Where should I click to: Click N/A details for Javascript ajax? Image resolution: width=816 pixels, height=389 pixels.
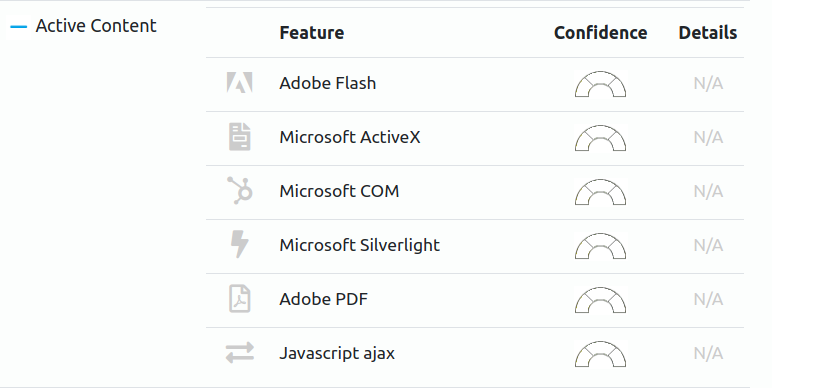(708, 354)
